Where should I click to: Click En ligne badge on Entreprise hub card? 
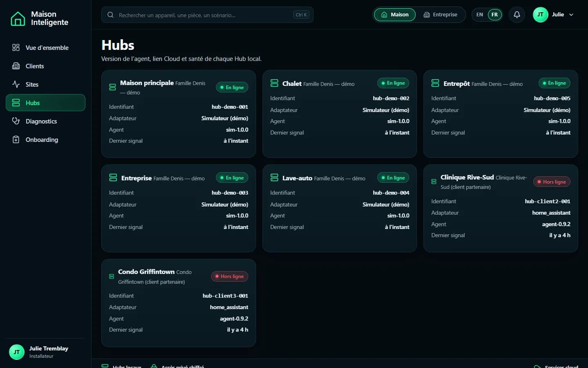[x=232, y=178]
